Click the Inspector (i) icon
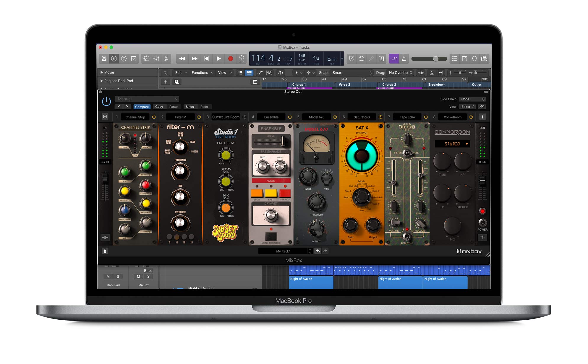The height and width of the screenshot is (364, 588). click(x=114, y=58)
